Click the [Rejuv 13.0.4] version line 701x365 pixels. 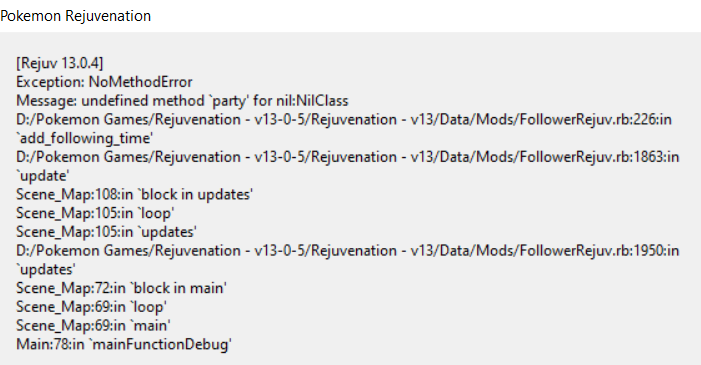(59, 63)
